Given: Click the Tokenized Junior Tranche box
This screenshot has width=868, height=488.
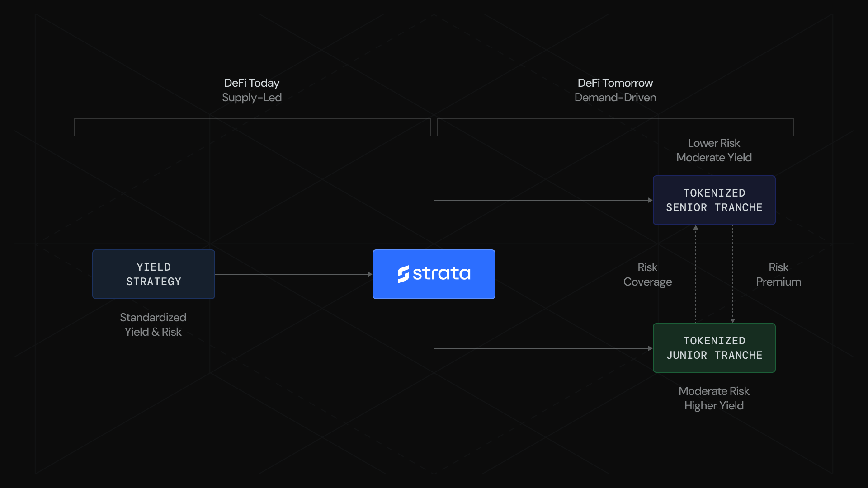Looking at the screenshot, I should tap(714, 348).
